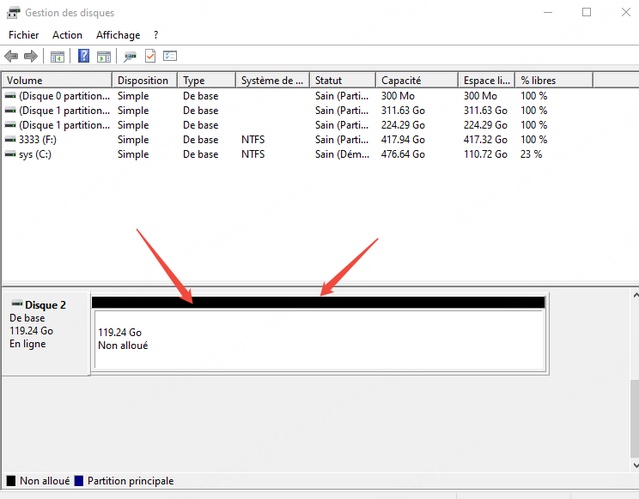Sort by % libres column header
Screen dimensions: 639x499
tap(554, 80)
